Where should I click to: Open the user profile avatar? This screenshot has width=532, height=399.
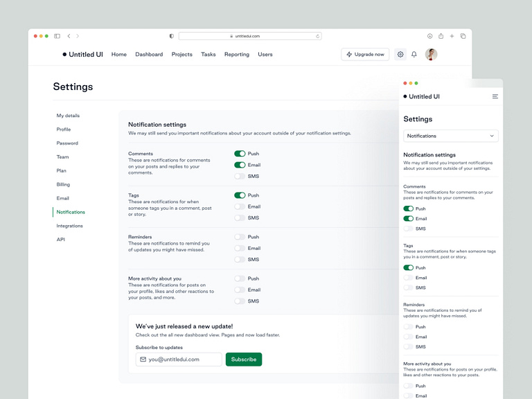coord(431,54)
